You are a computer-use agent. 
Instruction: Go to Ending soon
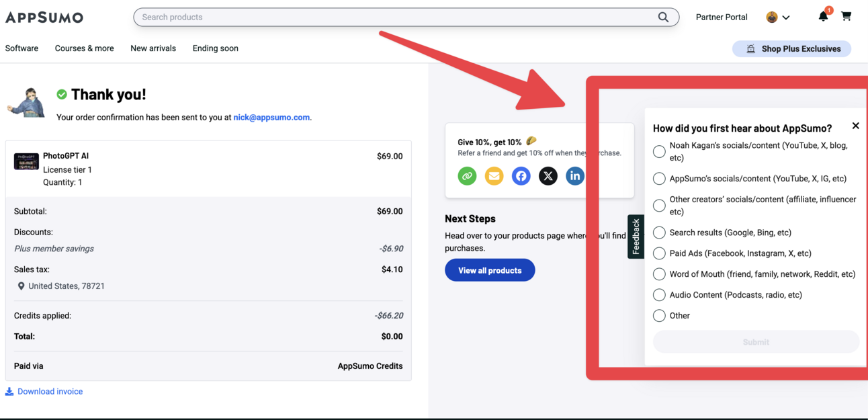pos(216,48)
